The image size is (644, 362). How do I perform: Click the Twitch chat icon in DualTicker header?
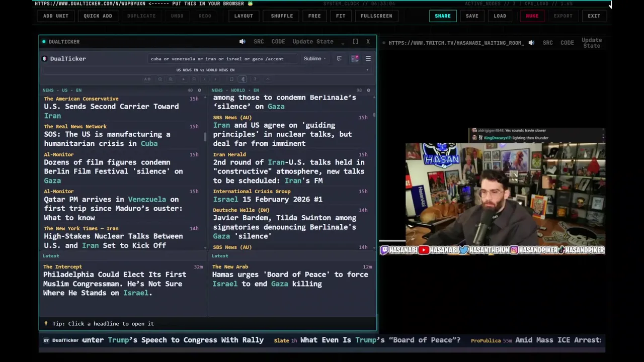(x=339, y=59)
